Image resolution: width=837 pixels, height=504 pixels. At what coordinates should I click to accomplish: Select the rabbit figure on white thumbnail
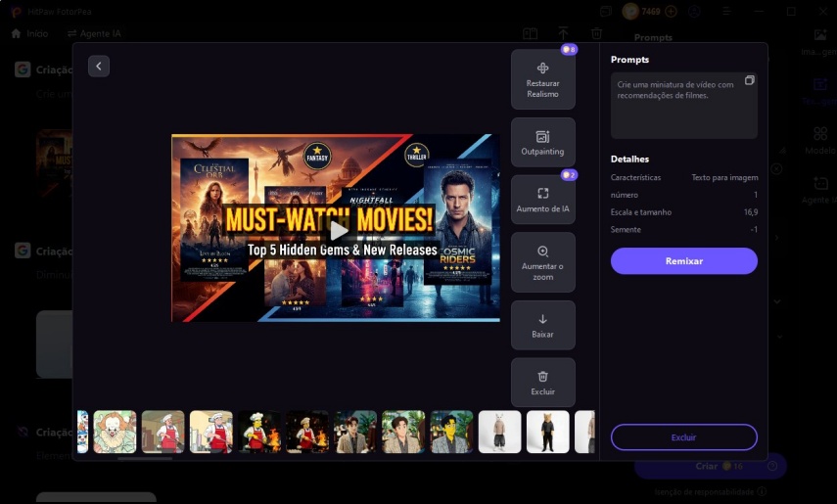pyautogui.click(x=499, y=432)
